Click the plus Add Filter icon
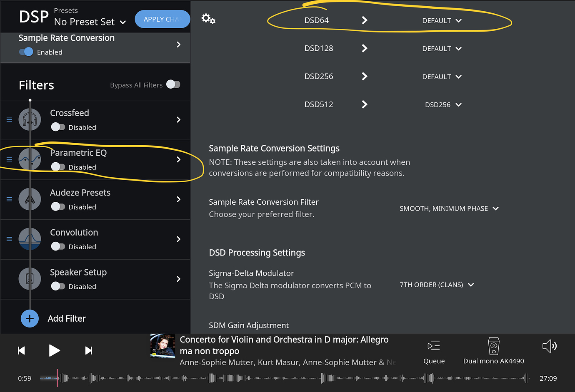 point(30,319)
